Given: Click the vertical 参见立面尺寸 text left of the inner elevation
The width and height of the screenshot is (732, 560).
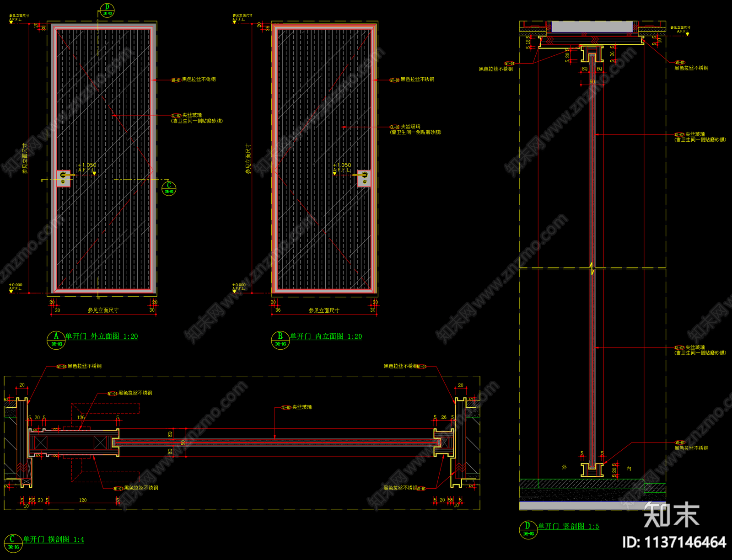Looking at the screenshot, I should pos(248,158).
